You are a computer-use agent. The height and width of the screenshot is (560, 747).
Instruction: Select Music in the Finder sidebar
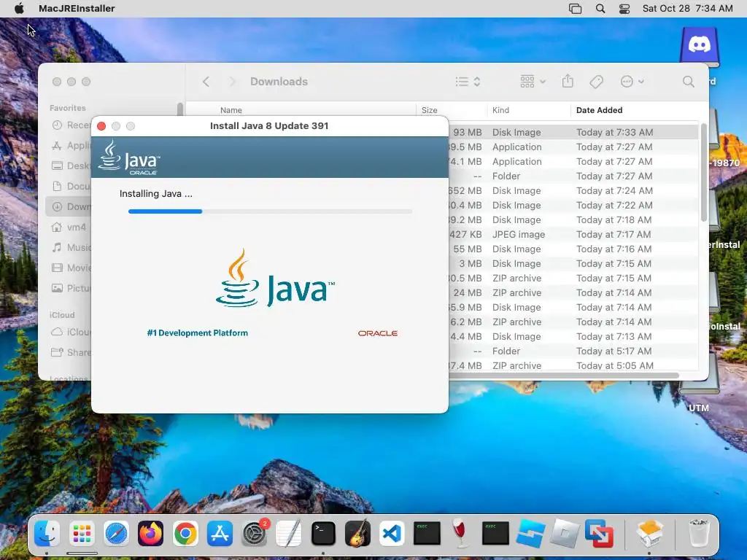[x=71, y=248]
